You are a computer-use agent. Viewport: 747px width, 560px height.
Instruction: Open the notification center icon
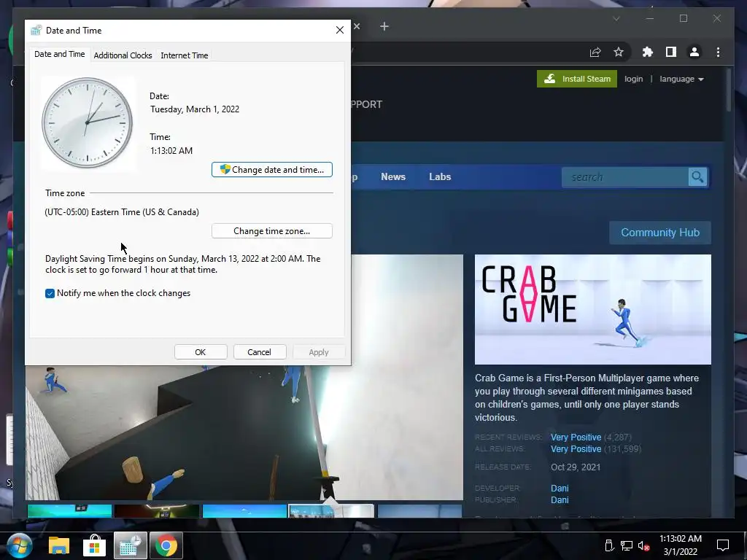coord(723,545)
